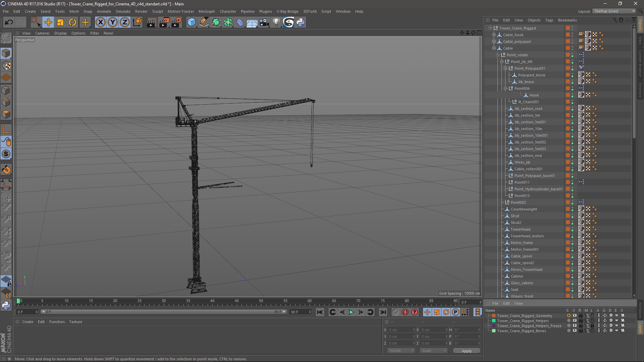The image size is (644, 362).
Task: Open the Scale mode dropdown
Action: pos(434,351)
